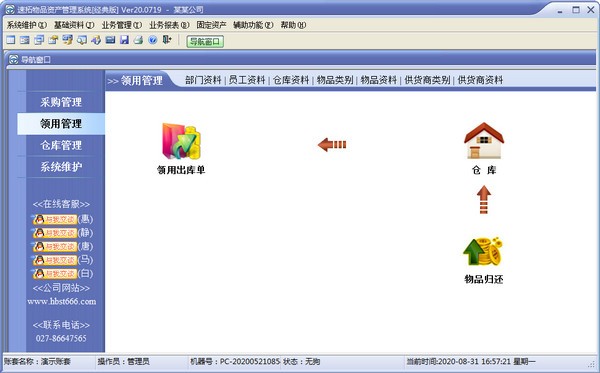Select 系统维护 in the sidebar
Screen dimensions: 600x373
coord(61,167)
